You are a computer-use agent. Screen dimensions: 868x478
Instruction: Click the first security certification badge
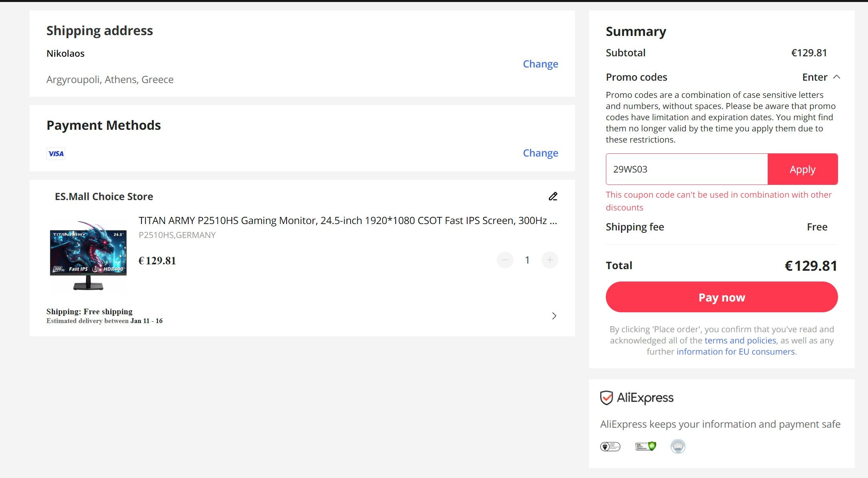610,446
